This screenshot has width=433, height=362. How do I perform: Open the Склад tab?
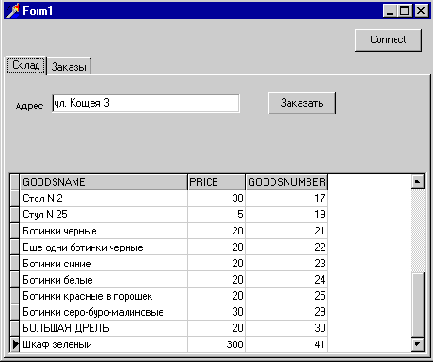(x=26, y=65)
